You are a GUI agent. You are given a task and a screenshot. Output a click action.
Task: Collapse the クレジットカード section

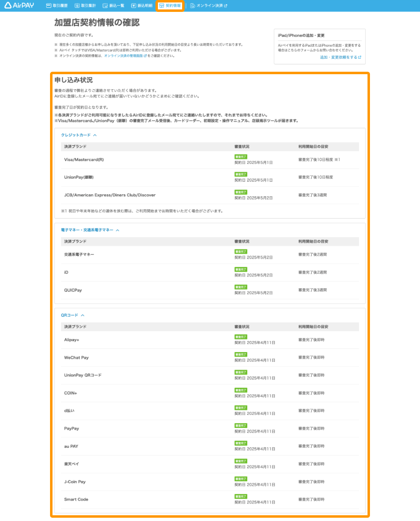[x=95, y=135]
